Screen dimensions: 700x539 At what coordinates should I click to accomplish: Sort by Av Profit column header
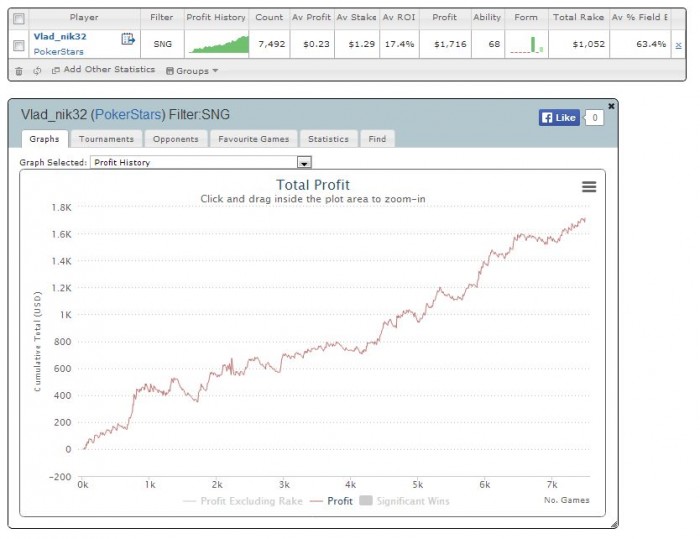click(x=312, y=17)
